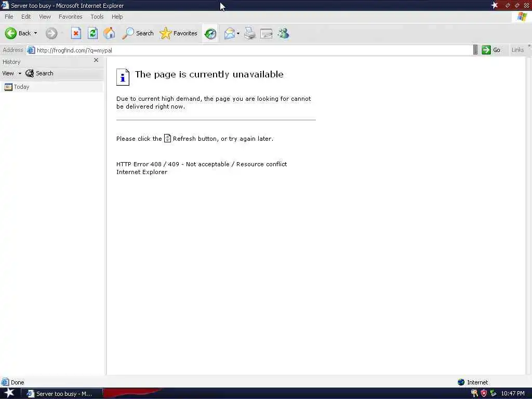Click the Stop loading icon
Viewport: 532px width, 399px height.
[x=76, y=33]
